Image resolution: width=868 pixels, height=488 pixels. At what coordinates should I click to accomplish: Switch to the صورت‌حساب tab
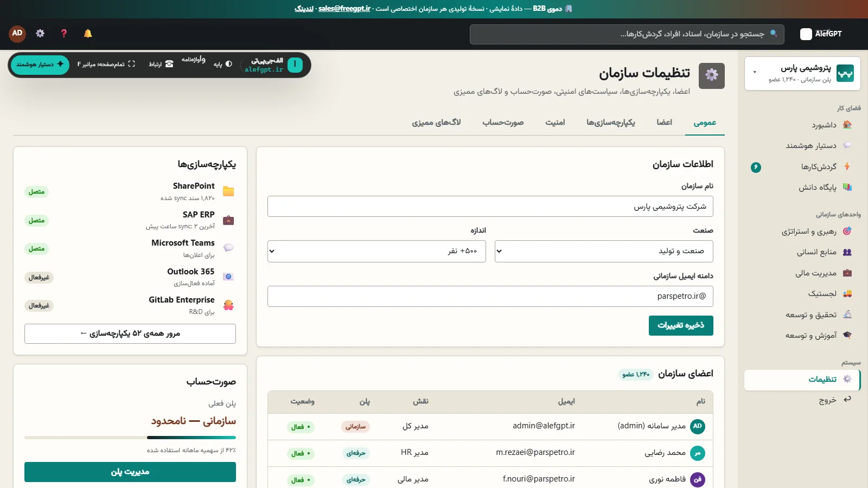(x=503, y=123)
